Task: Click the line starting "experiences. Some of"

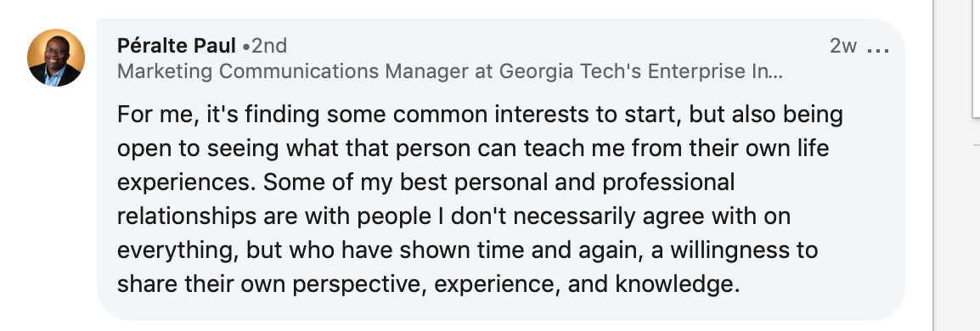Action: [x=425, y=182]
